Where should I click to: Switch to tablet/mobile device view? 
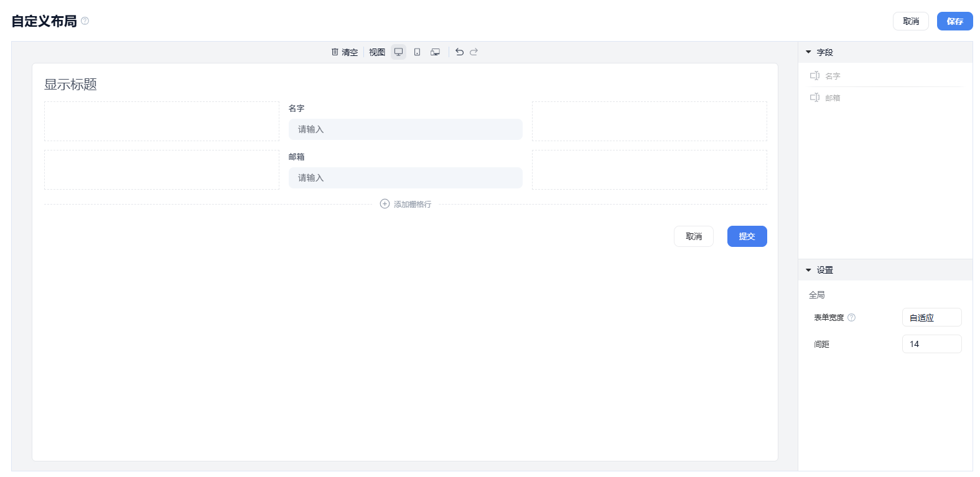tap(417, 52)
